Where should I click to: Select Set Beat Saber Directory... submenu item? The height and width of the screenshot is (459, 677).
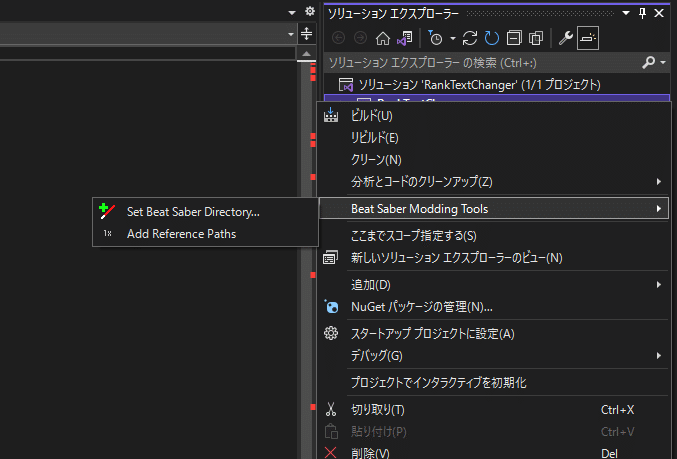click(x=206, y=212)
